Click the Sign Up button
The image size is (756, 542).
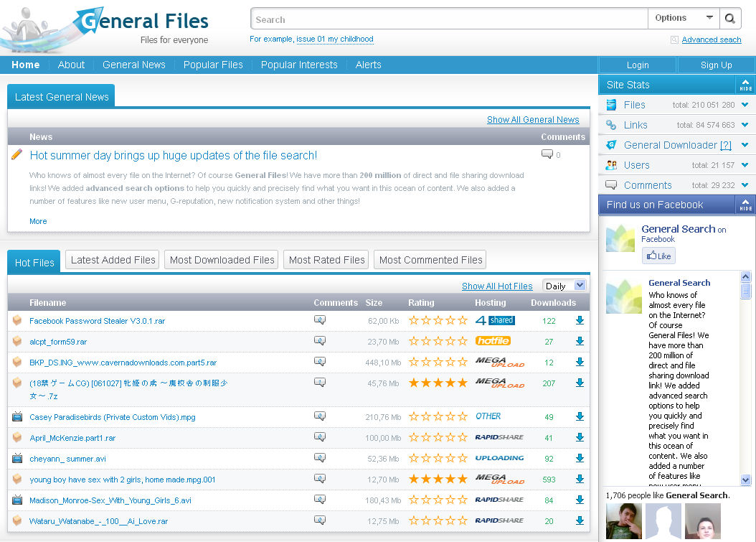click(716, 65)
